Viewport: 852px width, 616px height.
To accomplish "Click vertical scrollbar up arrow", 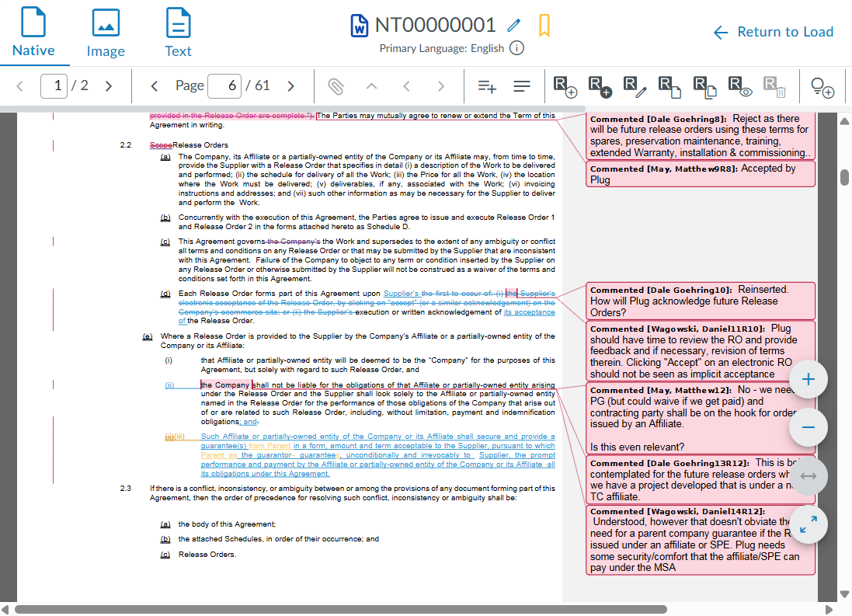I will 844,121.
